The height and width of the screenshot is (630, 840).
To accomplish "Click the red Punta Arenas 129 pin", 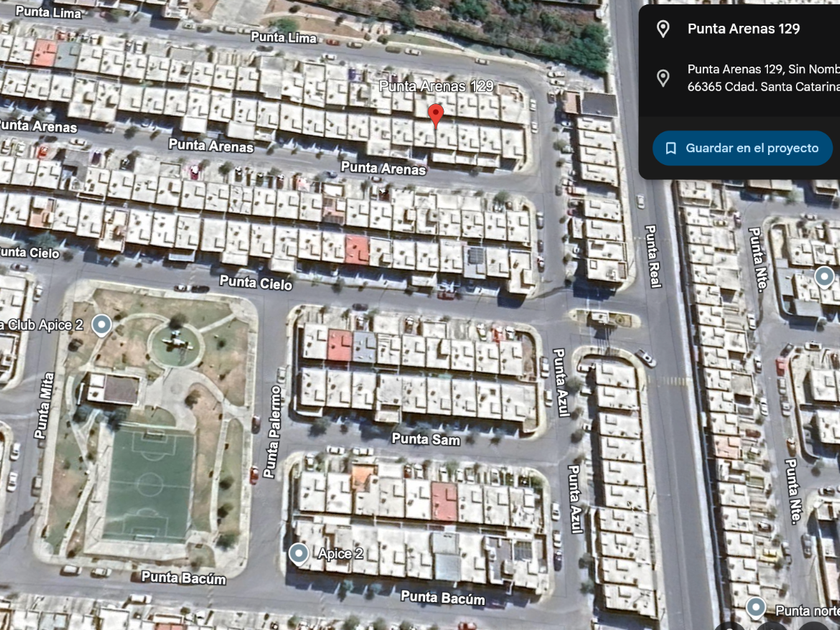I will [x=436, y=116].
